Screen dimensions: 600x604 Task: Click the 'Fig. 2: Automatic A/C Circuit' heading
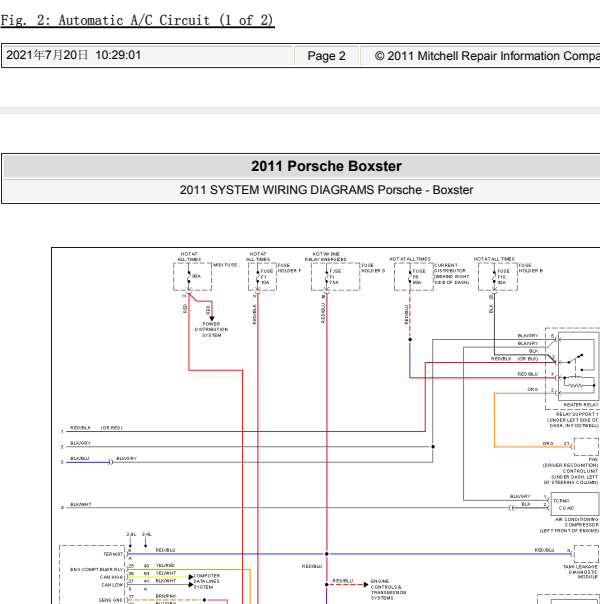coord(137,20)
